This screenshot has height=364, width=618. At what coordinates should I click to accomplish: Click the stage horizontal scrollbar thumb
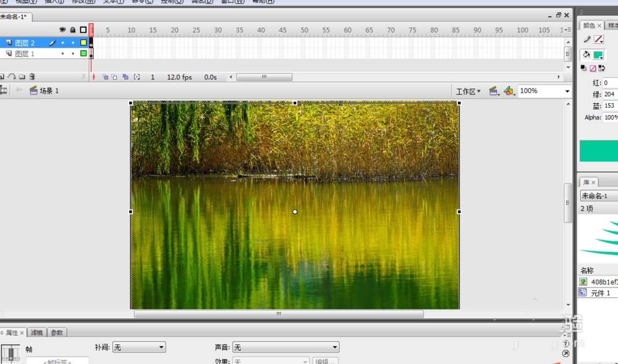point(279,314)
